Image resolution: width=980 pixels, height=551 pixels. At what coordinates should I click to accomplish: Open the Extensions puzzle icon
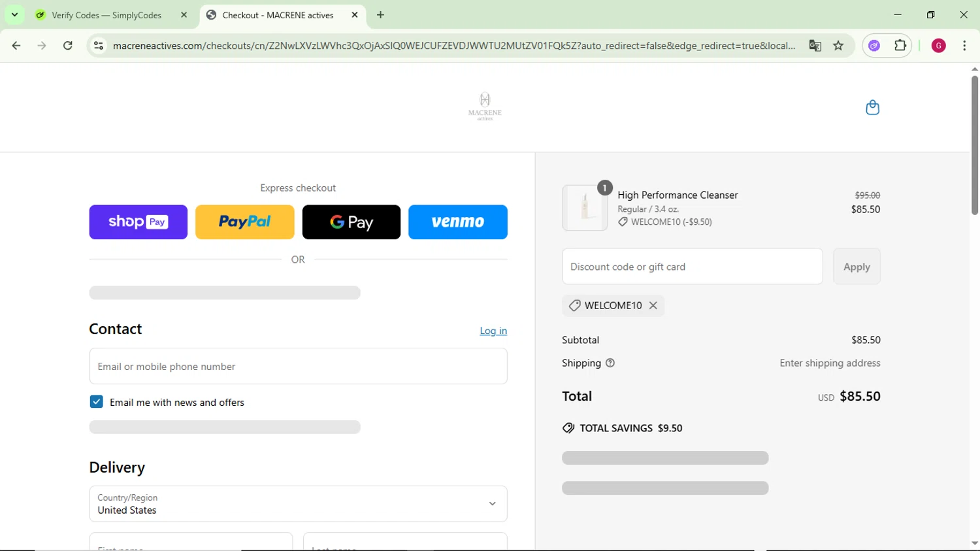point(900,46)
